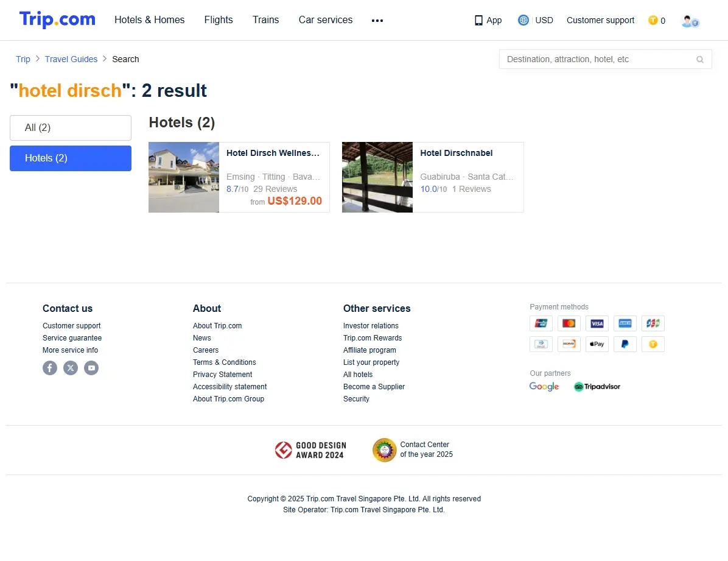
Task: Open the Investor relations link
Action: [x=371, y=326]
